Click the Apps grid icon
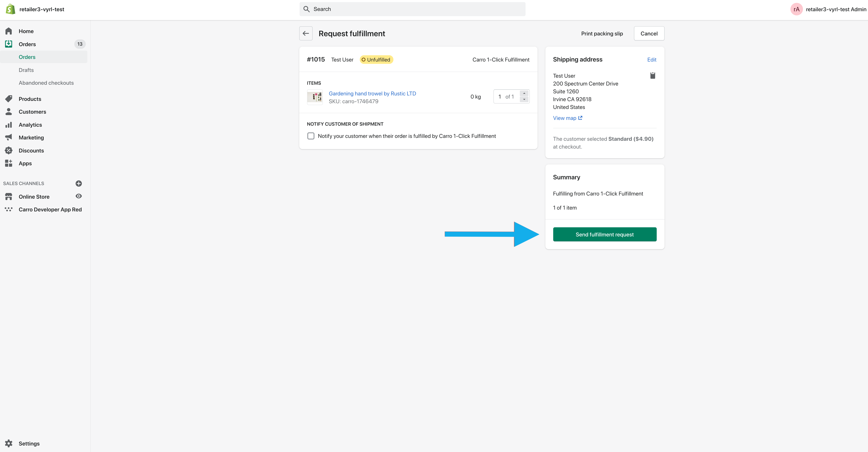 tap(9, 163)
